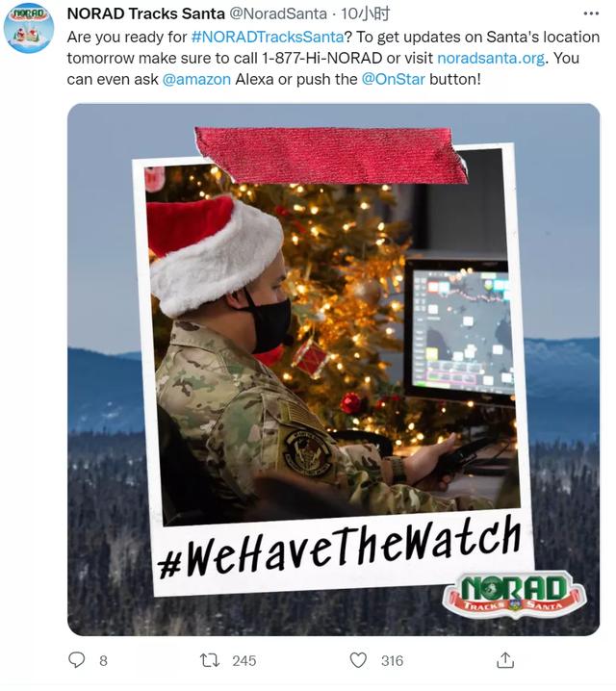Viewport: 616px width, 691px height.
Task: Open the three-dot more options menu
Action: pyautogui.click(x=590, y=14)
